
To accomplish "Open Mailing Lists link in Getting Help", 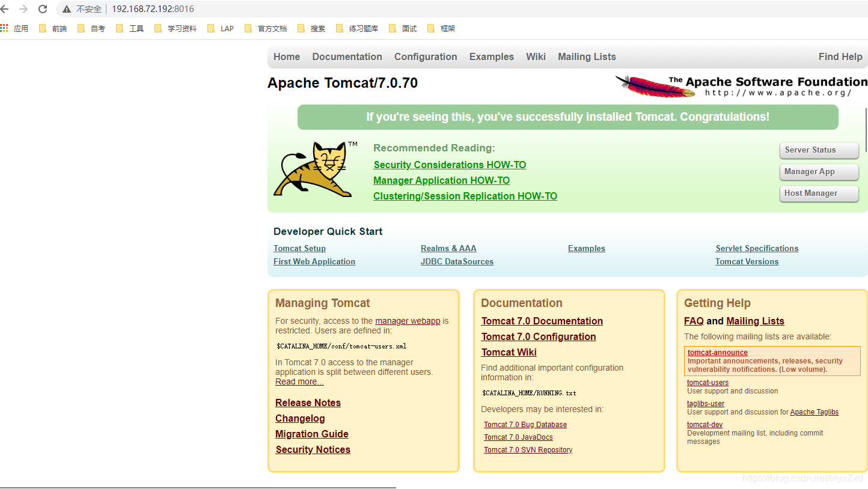I will [x=755, y=321].
